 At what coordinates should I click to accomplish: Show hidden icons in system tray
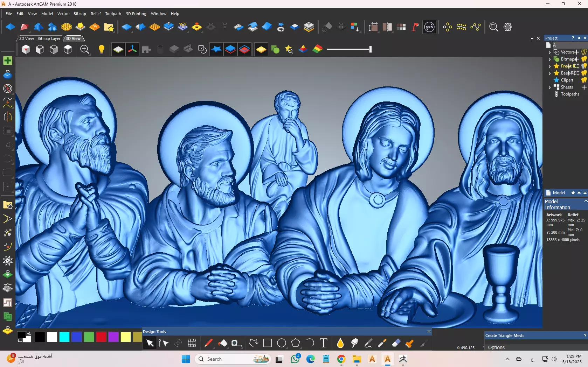click(507, 359)
